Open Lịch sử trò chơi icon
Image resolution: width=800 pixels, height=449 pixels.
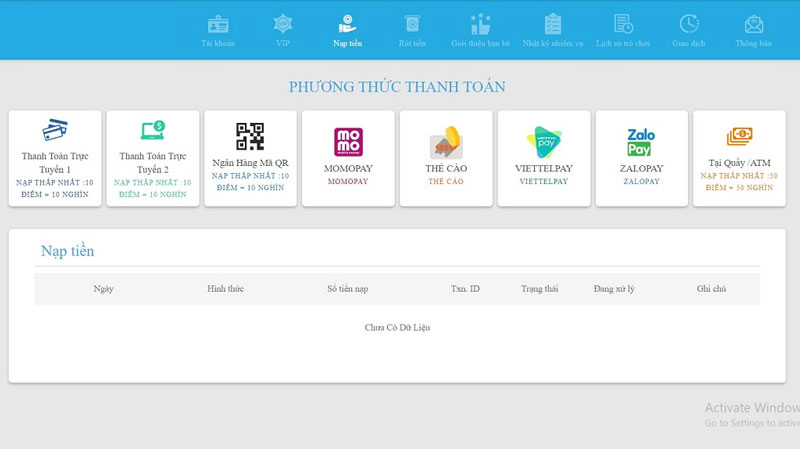point(623,24)
